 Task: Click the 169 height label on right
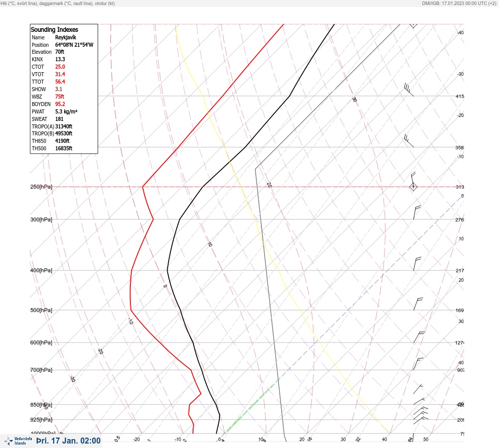pyautogui.click(x=460, y=310)
